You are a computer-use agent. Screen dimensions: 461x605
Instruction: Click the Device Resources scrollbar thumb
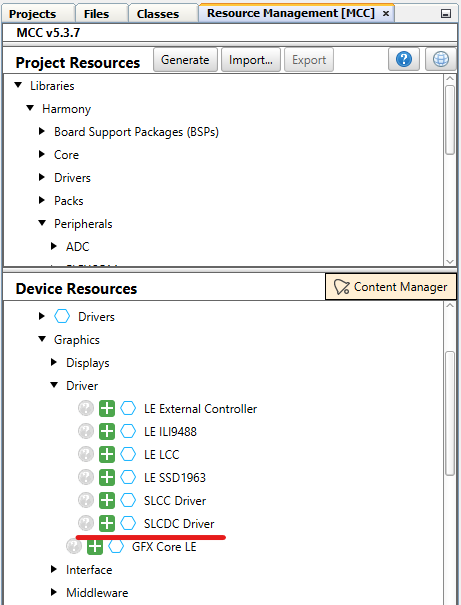pyautogui.click(x=450, y=414)
